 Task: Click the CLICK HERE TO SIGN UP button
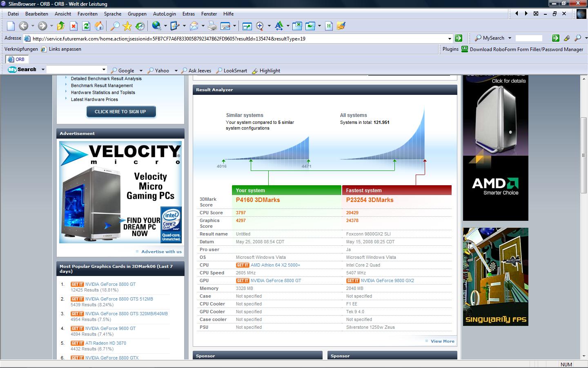tap(121, 112)
